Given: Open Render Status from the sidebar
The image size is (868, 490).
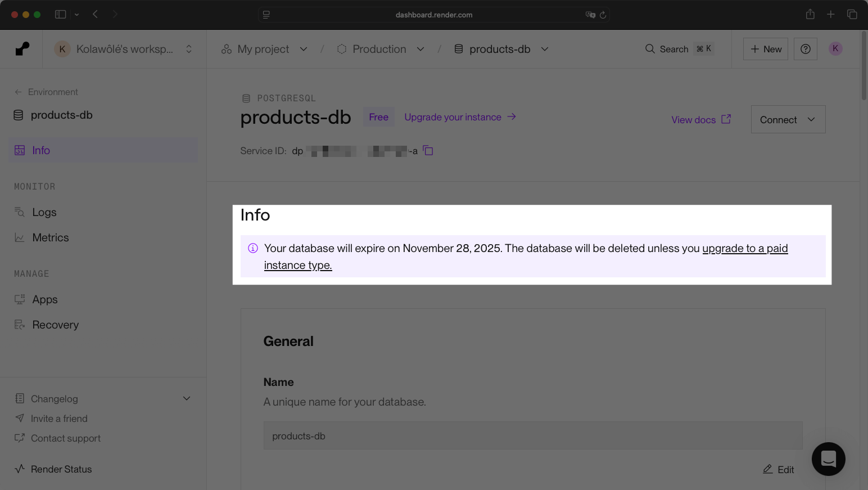Looking at the screenshot, I should 61,469.
